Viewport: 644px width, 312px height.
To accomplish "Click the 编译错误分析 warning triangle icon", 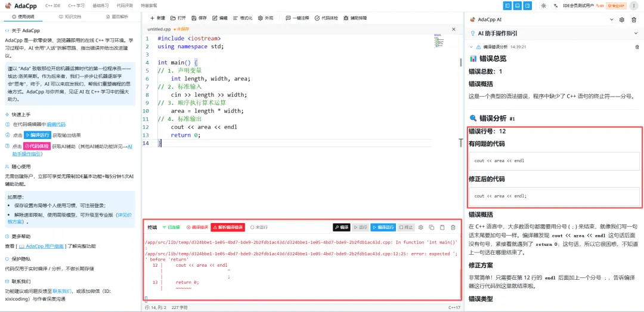I will point(478,47).
